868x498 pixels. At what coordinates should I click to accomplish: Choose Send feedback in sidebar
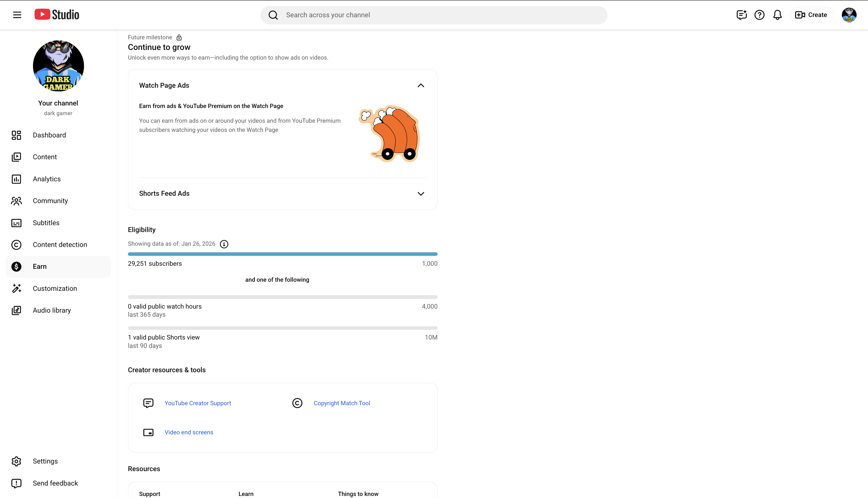click(x=58, y=483)
